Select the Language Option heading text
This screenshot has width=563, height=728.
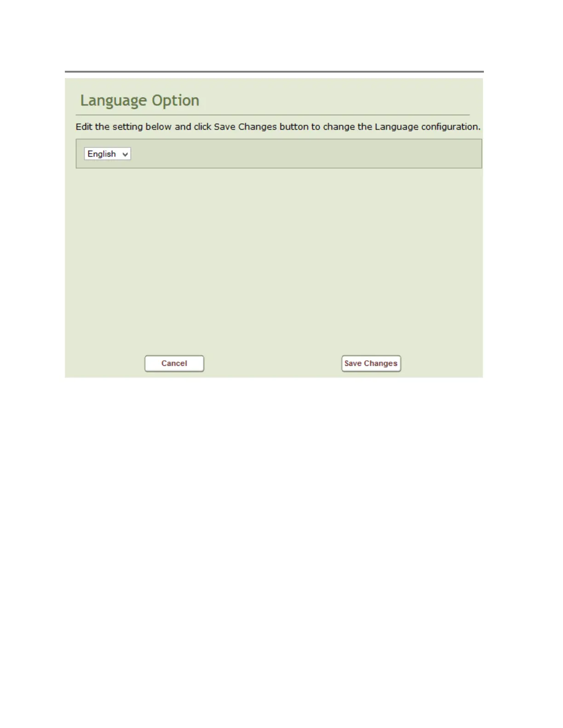point(140,101)
